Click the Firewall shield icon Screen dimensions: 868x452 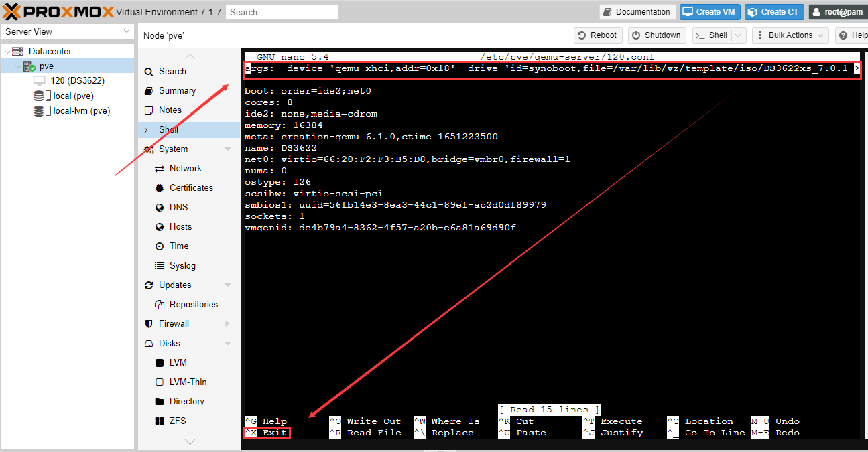coord(149,323)
